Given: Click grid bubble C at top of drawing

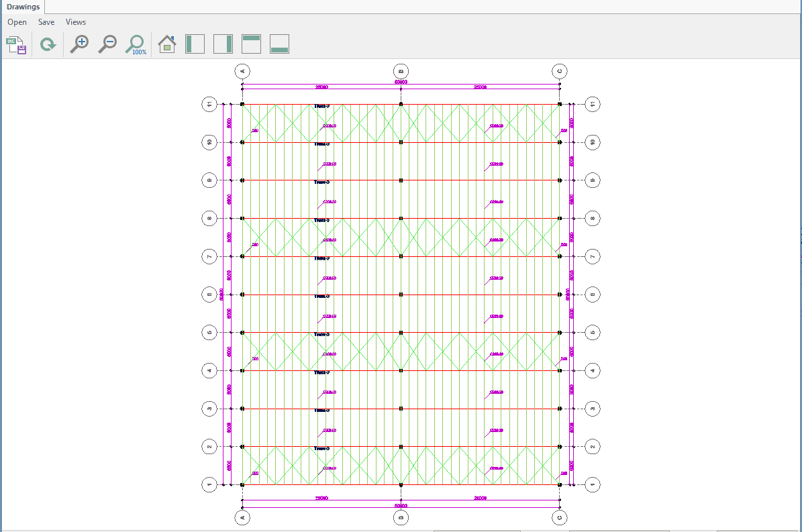Looking at the screenshot, I should click(560, 71).
